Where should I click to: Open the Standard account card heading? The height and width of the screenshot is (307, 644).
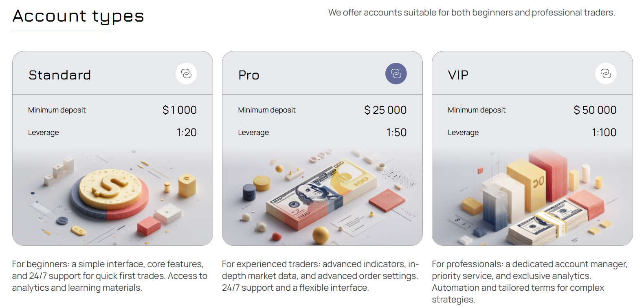(x=60, y=75)
